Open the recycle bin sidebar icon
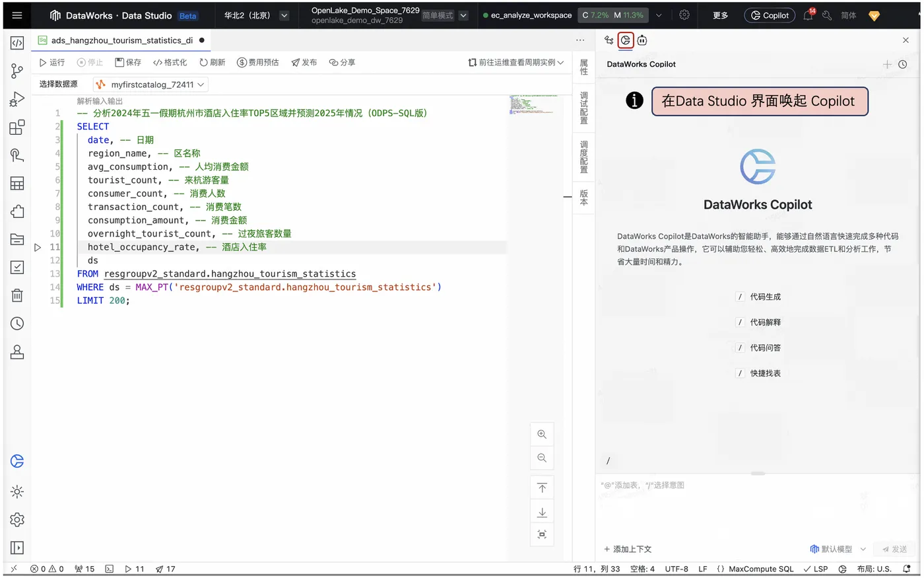Screen dimensions: 924x578 coord(18,295)
